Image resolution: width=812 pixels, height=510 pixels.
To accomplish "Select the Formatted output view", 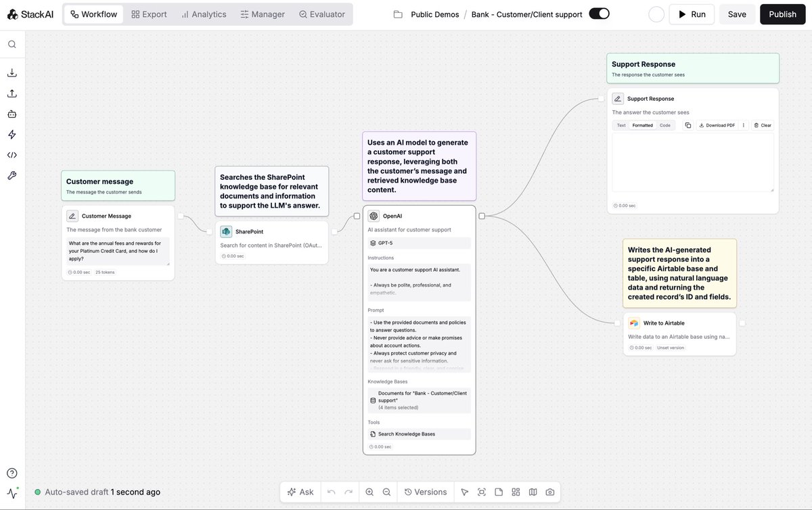I will coord(643,125).
